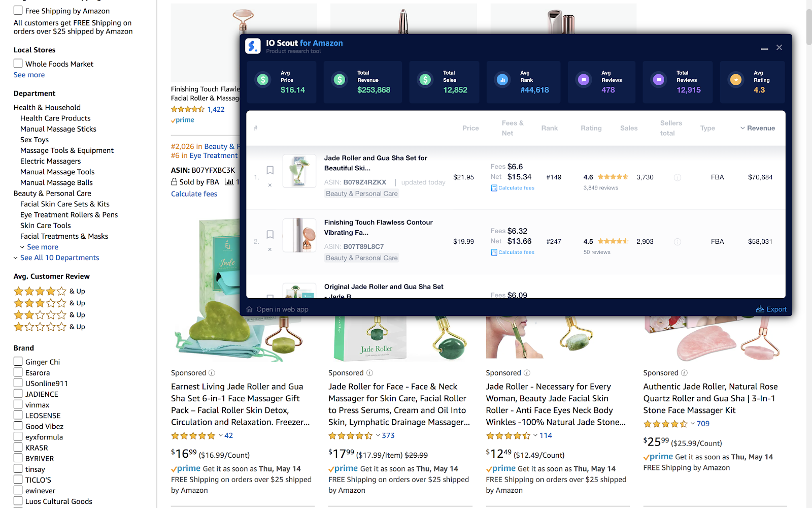Filter by 4 Stars & Up rating

(49, 291)
